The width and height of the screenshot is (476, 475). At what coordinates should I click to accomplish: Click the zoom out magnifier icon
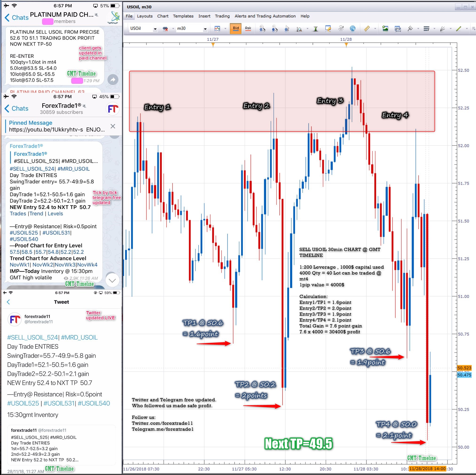coord(275,29)
